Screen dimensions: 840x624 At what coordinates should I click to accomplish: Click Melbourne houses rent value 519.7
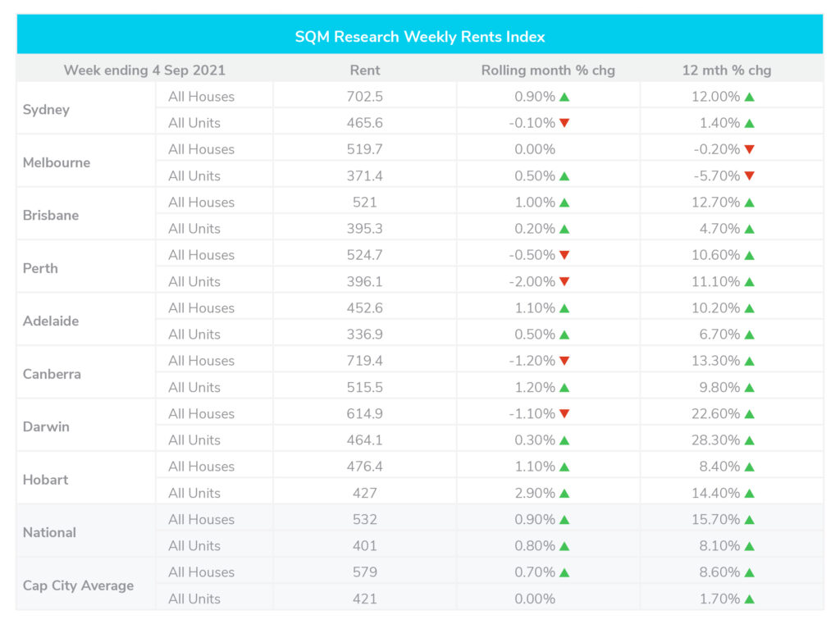364,149
